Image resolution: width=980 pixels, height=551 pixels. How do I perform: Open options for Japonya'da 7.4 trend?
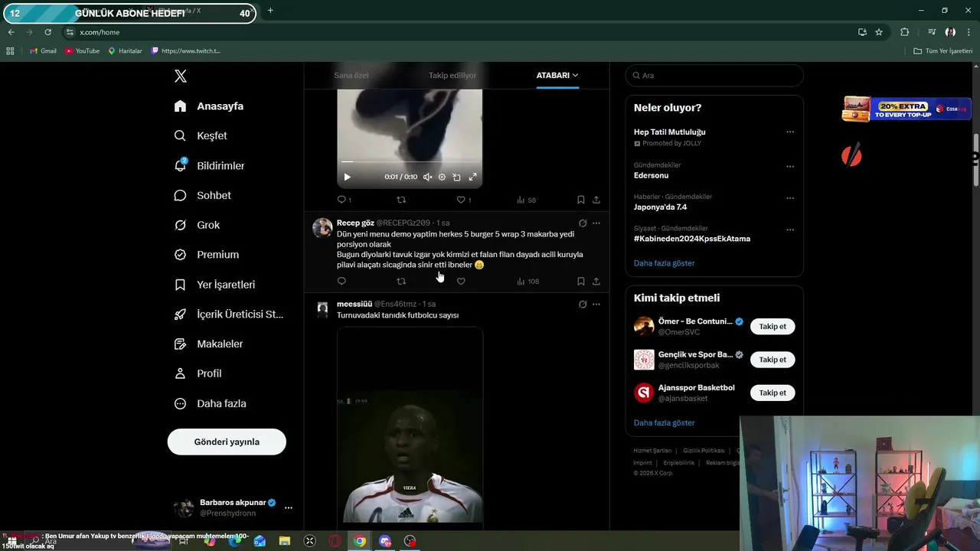(790, 197)
